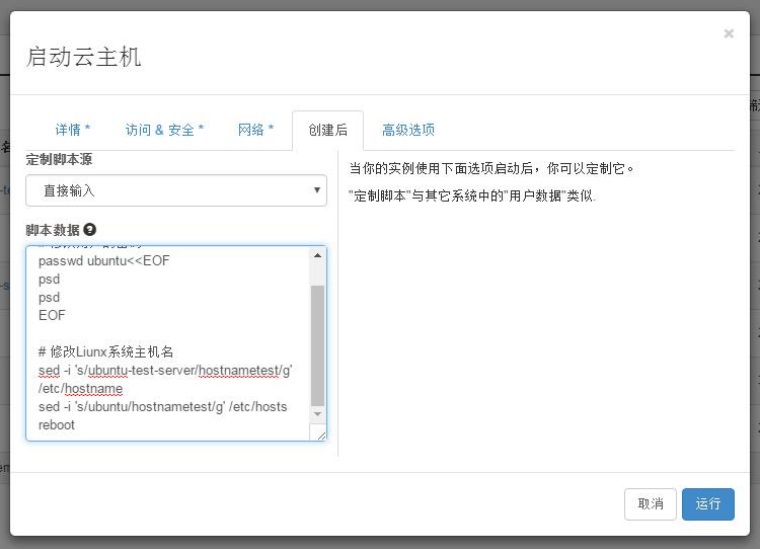Close the 启动云主机 dialog with the X
Screen dimensions: 761x549
pyautogui.click(x=728, y=33)
